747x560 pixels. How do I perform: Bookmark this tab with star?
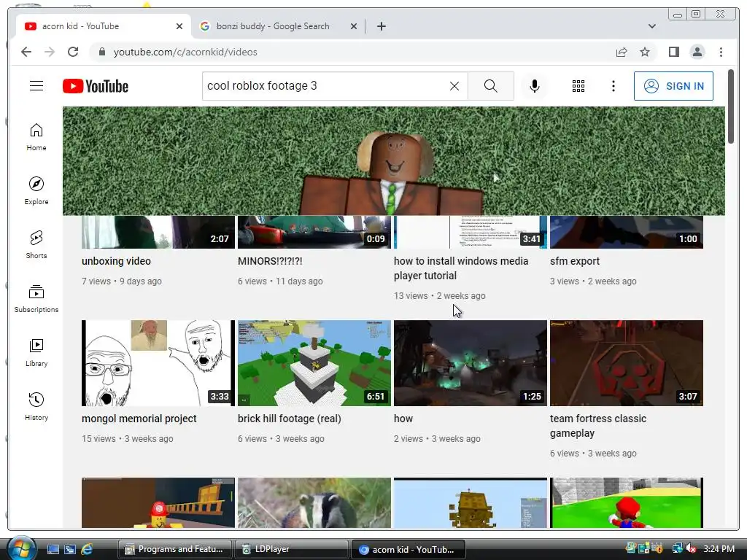click(645, 52)
